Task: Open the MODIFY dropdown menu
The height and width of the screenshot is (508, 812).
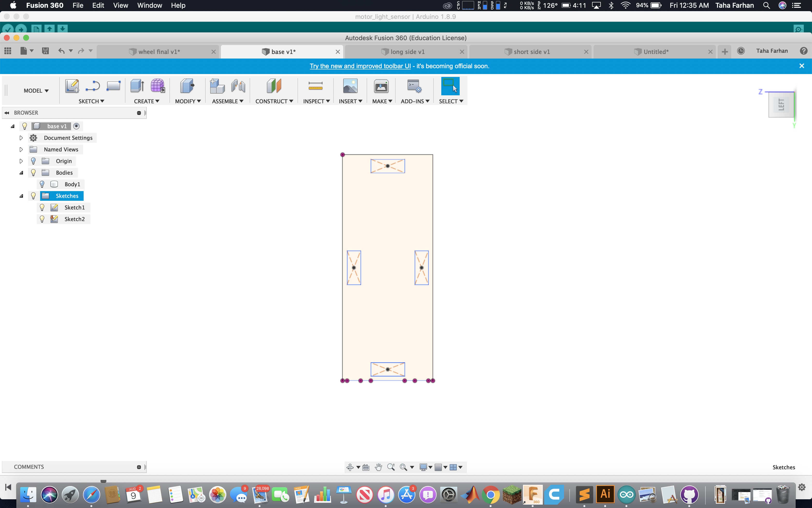Action: click(188, 101)
